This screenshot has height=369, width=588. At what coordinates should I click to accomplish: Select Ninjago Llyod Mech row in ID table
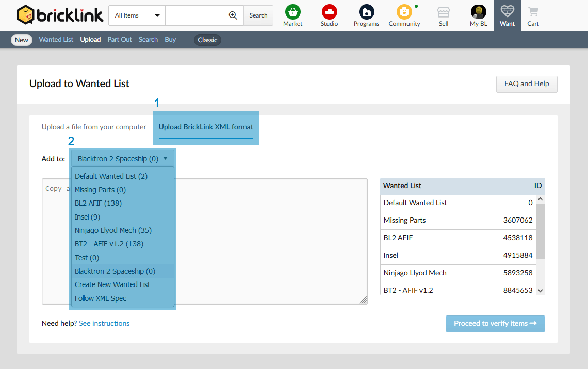click(458, 273)
